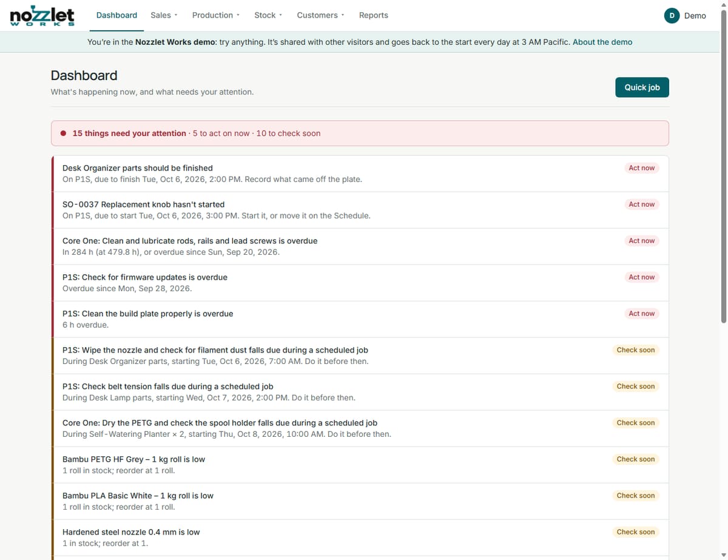
Task: Click Act now badge on firmware updates row
Action: pos(641,277)
